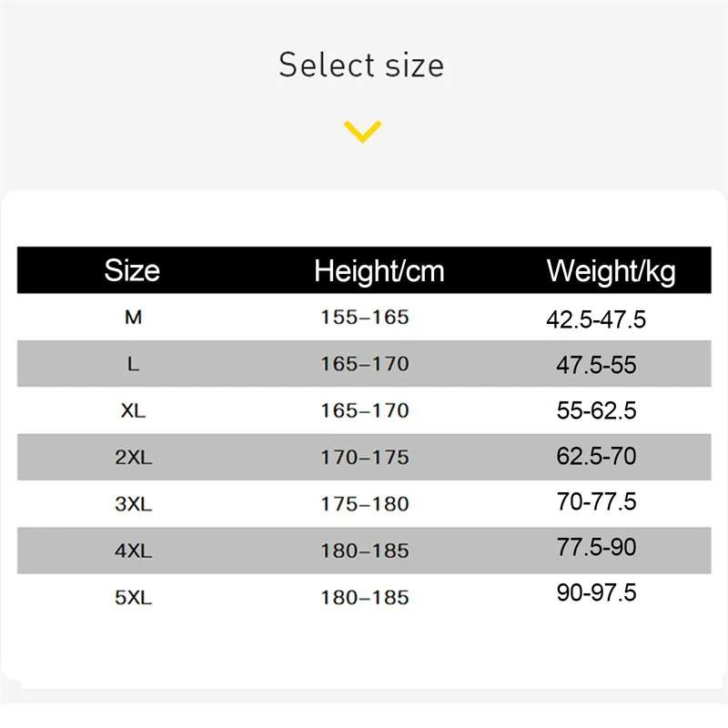Click the 170–175 height cell

point(365,457)
